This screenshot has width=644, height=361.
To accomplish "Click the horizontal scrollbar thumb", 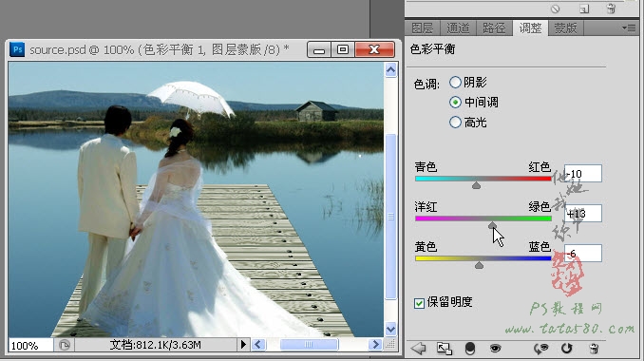I will (x=309, y=345).
